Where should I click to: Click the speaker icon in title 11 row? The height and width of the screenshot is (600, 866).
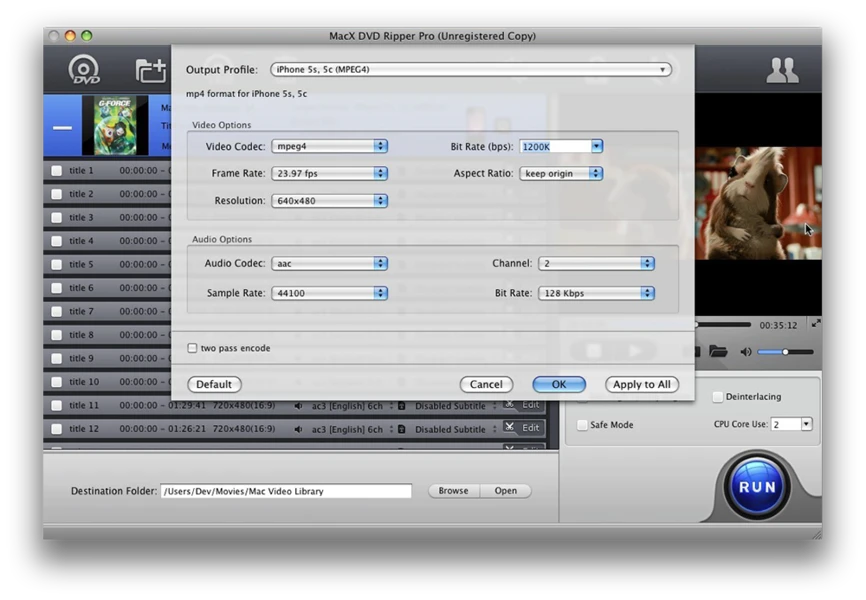298,406
